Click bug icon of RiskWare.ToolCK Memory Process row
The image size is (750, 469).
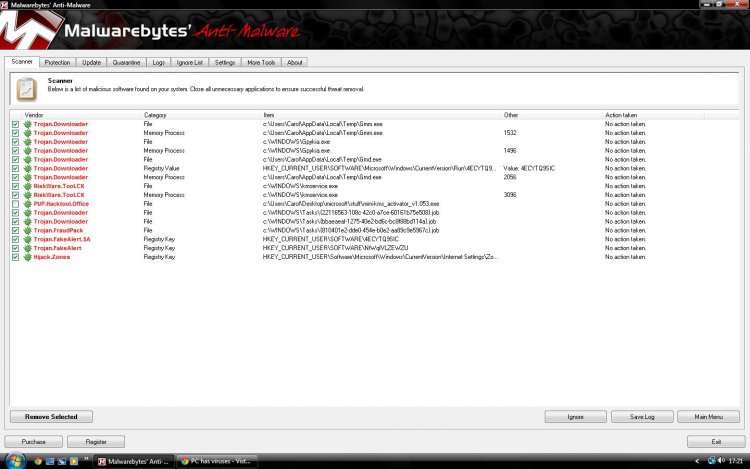[28, 195]
